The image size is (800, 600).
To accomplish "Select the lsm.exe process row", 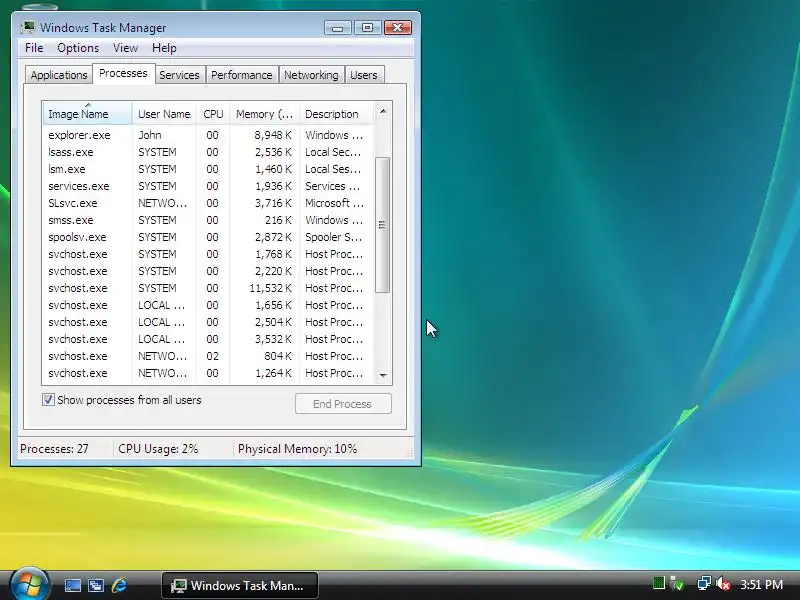I will point(209,169).
